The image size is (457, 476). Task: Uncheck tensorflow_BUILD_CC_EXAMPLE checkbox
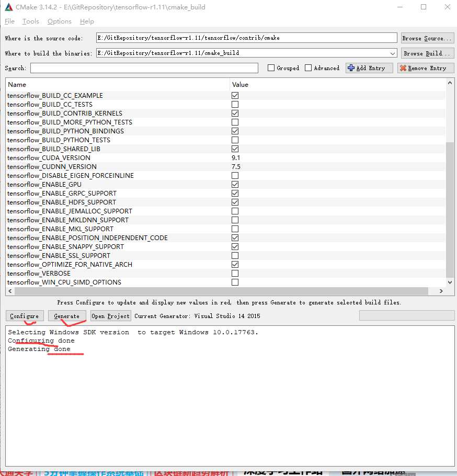point(235,95)
